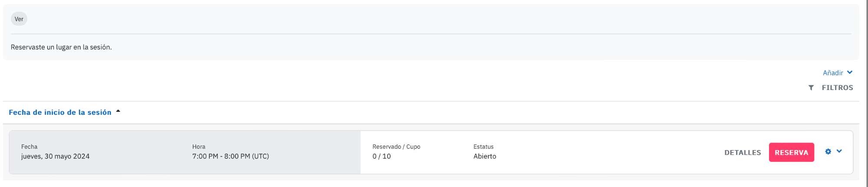This screenshot has width=868, height=187.
Task: Click the Reservaste un lugar notification text
Action: (61, 47)
